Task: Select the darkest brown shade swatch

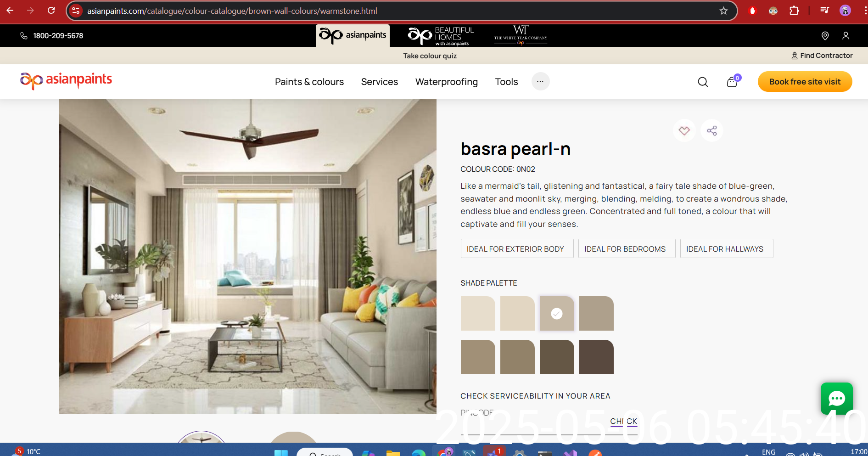Action: tap(596, 357)
